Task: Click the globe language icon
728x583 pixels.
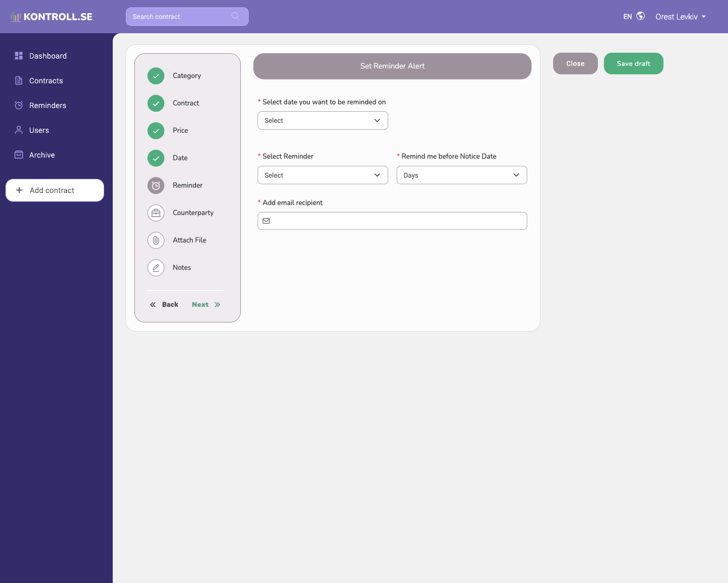Action: point(641,16)
